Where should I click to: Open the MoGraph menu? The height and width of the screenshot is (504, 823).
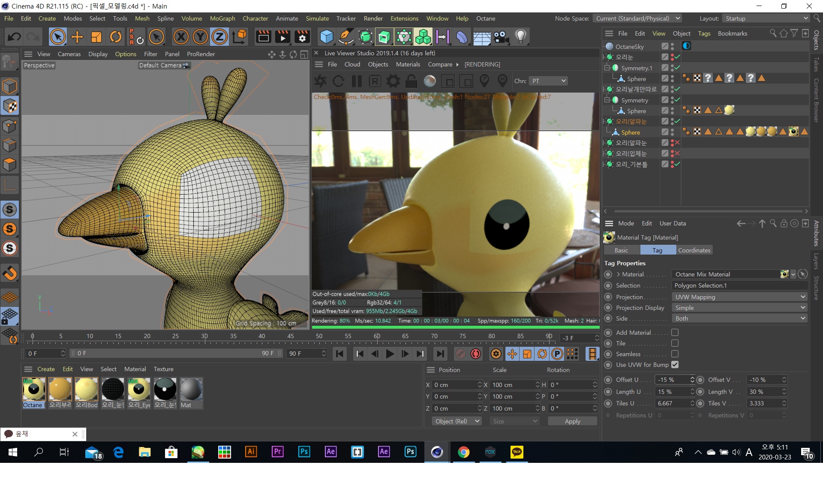click(x=222, y=18)
